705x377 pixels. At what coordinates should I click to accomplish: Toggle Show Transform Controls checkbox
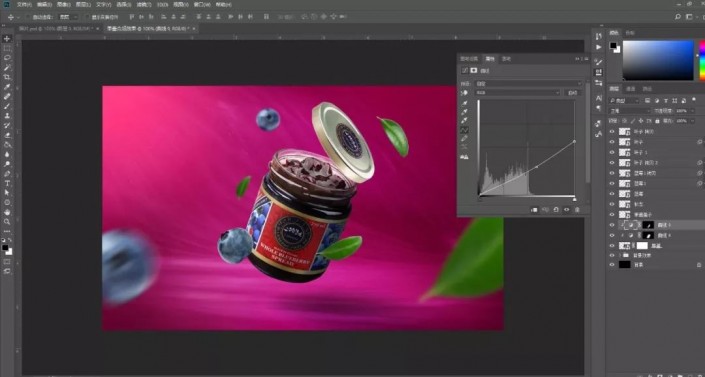click(88, 17)
